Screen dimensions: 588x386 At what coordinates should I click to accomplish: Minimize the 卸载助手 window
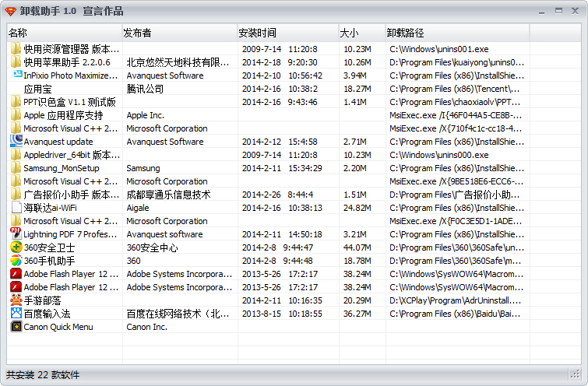click(541, 12)
